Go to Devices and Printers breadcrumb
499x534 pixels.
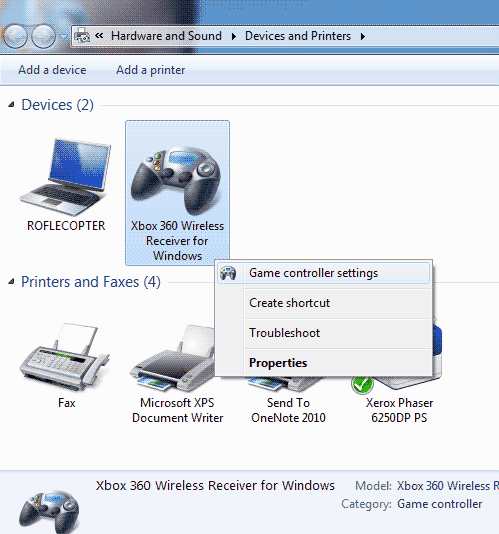[x=298, y=36]
